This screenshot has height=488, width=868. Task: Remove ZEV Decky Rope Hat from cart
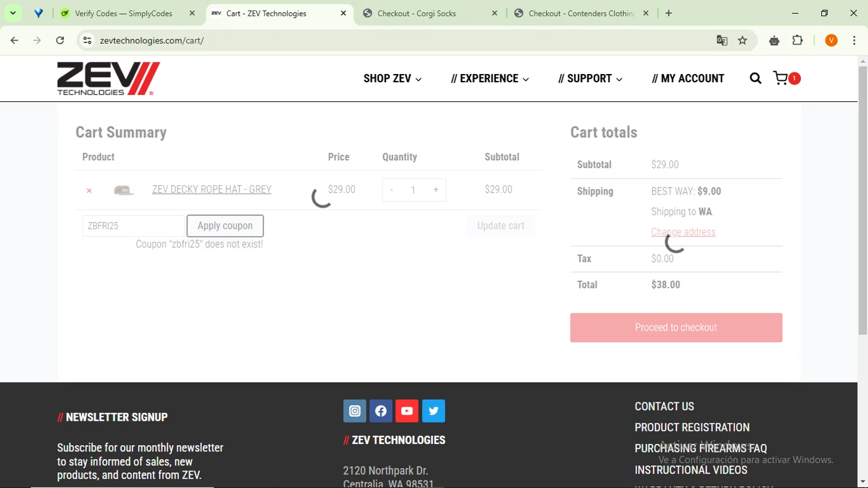click(89, 190)
